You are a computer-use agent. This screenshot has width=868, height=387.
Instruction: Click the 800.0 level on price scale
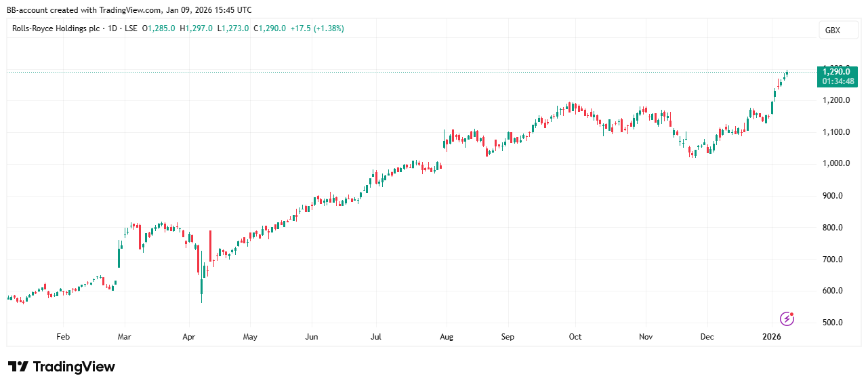pyautogui.click(x=833, y=228)
